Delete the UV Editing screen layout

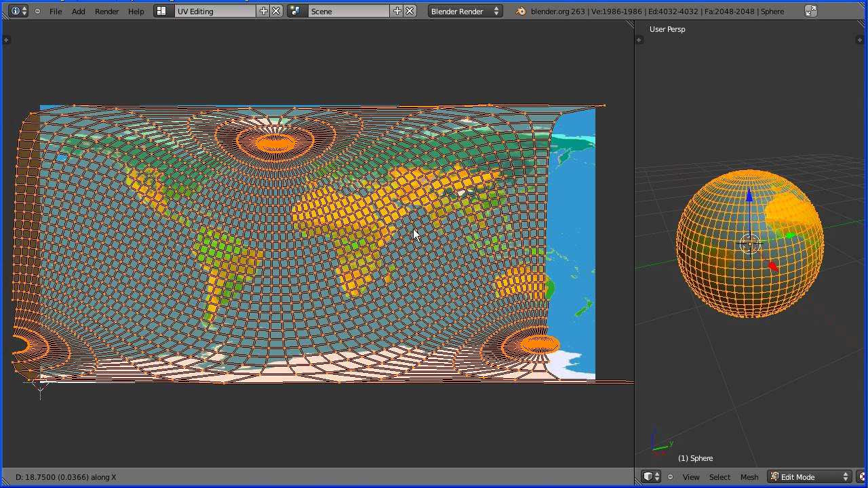(277, 11)
